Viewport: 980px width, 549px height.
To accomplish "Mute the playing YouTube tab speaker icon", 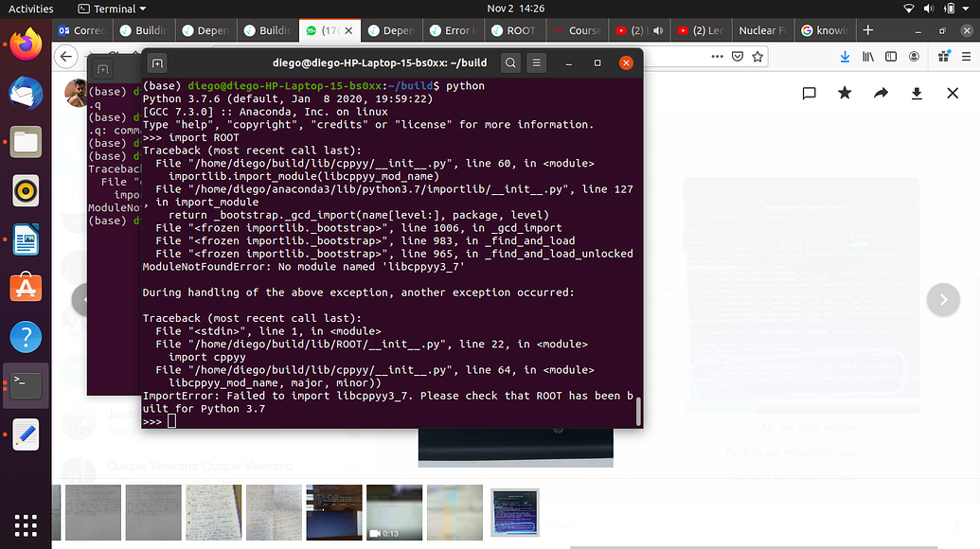I will (658, 29).
